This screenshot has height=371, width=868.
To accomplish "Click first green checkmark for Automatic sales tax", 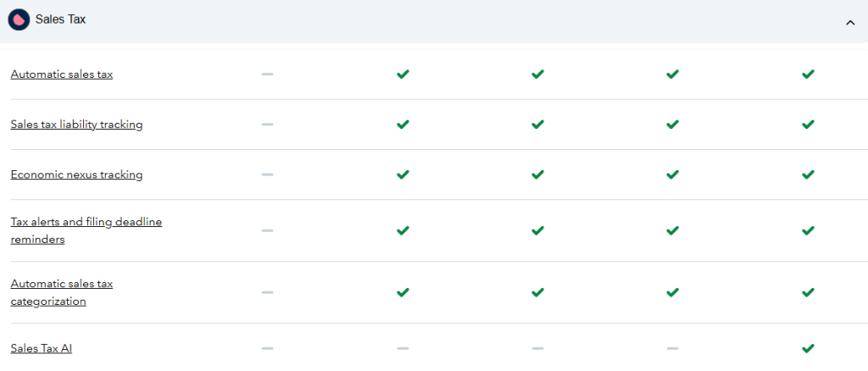I will tap(403, 74).
